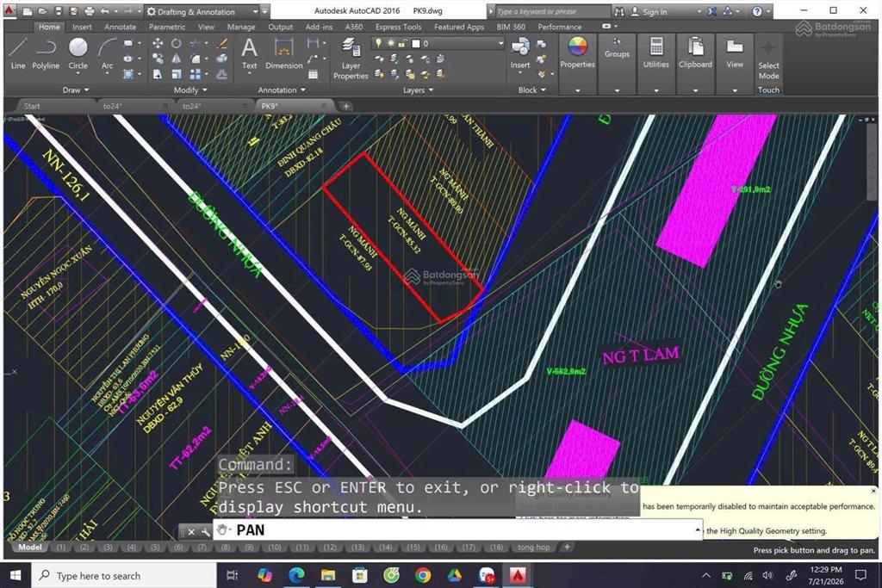Click the PAN command line input

(458, 529)
